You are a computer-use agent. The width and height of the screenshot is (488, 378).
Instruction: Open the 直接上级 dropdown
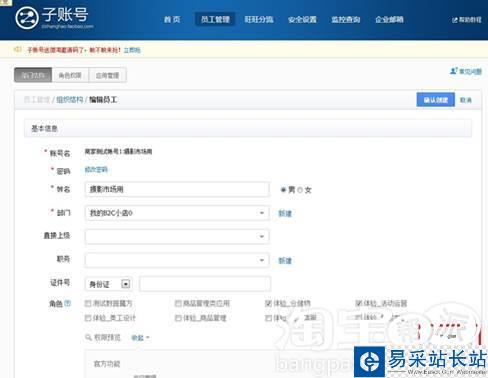tap(177, 236)
